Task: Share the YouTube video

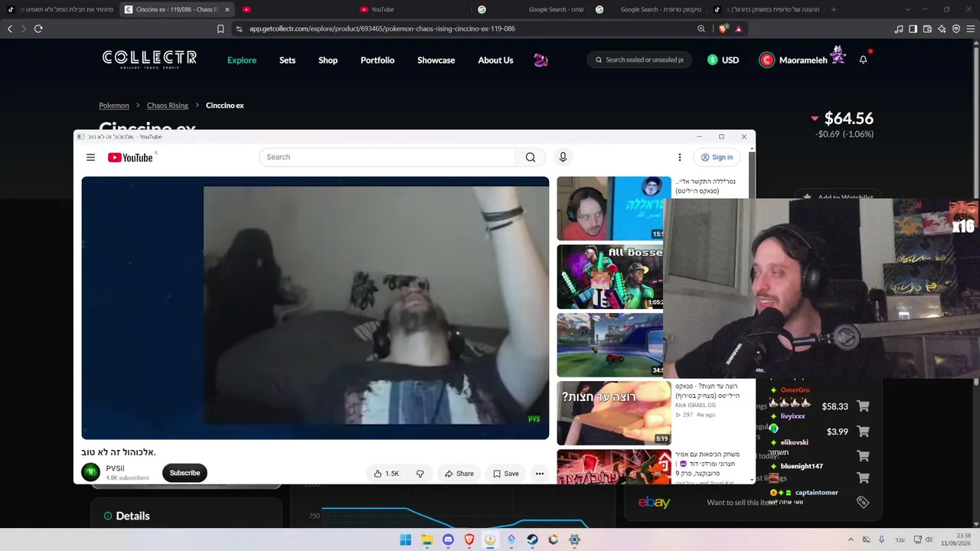Action: (459, 474)
